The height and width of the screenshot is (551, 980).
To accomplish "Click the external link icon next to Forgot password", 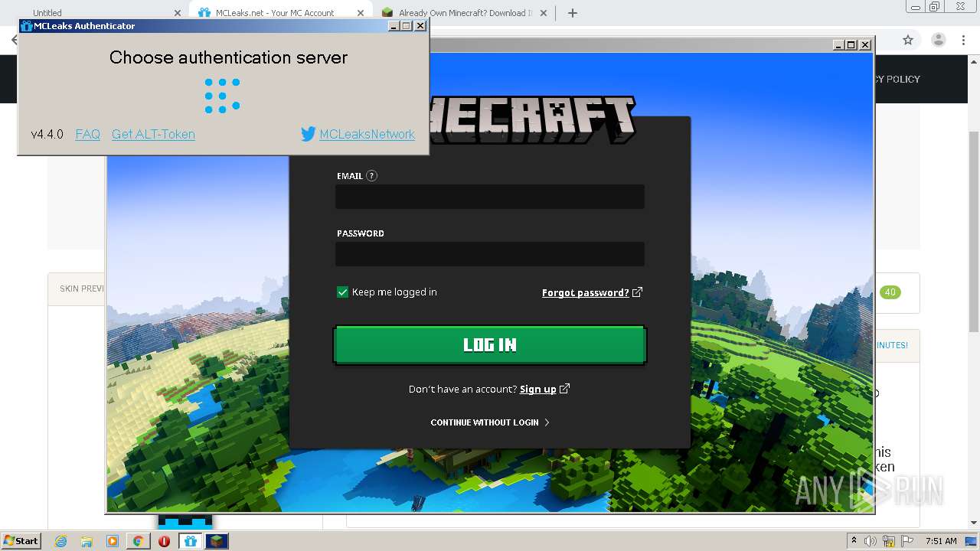I will (x=637, y=292).
